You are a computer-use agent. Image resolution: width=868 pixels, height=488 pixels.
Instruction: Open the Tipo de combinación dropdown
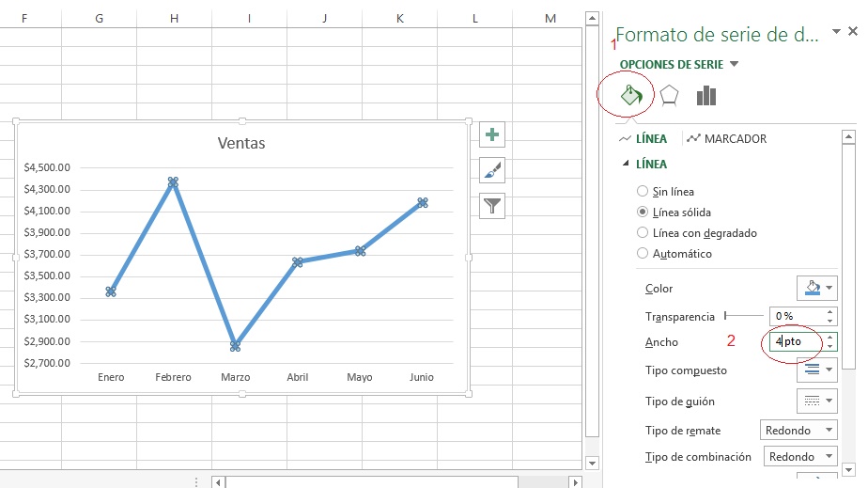pos(798,457)
